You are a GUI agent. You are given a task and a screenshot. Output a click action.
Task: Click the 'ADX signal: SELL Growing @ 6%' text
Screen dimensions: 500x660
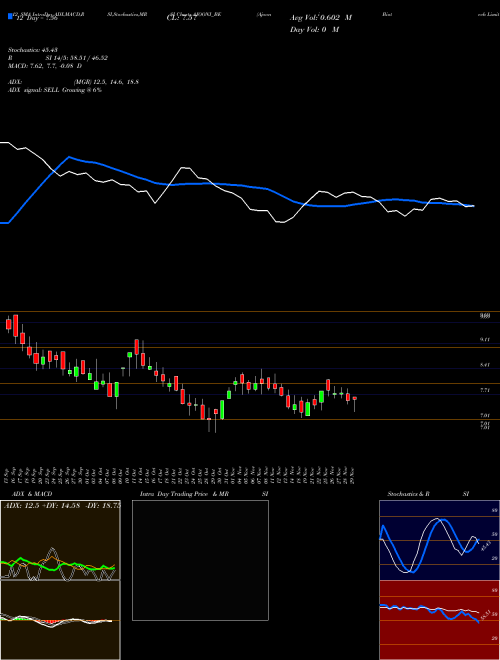tap(55, 90)
